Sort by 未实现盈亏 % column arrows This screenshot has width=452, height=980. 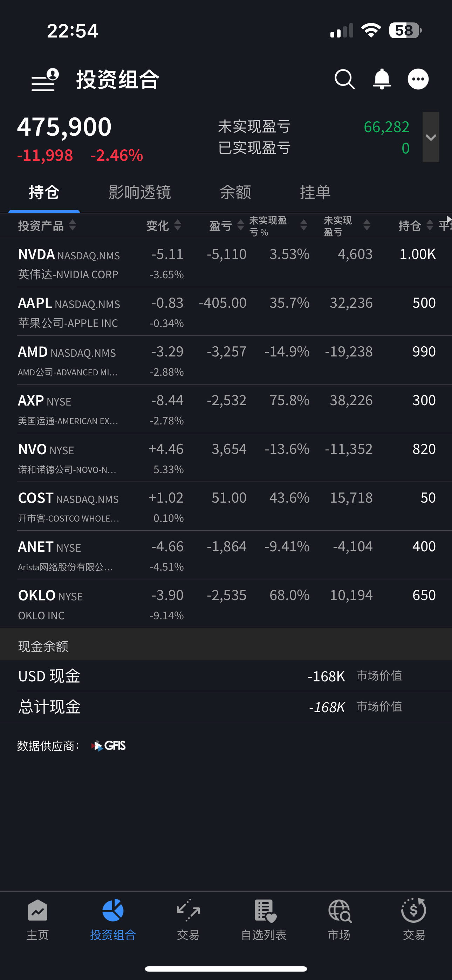pos(304,225)
